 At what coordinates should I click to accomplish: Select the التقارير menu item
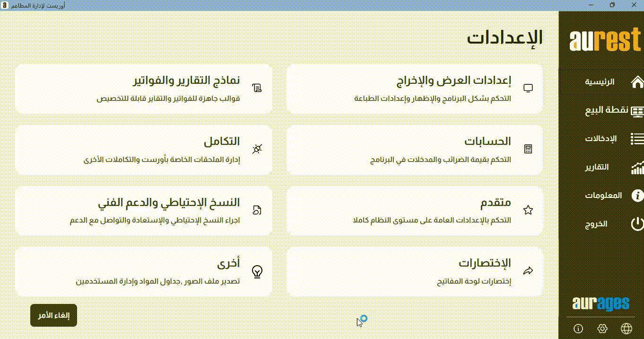pos(597,167)
